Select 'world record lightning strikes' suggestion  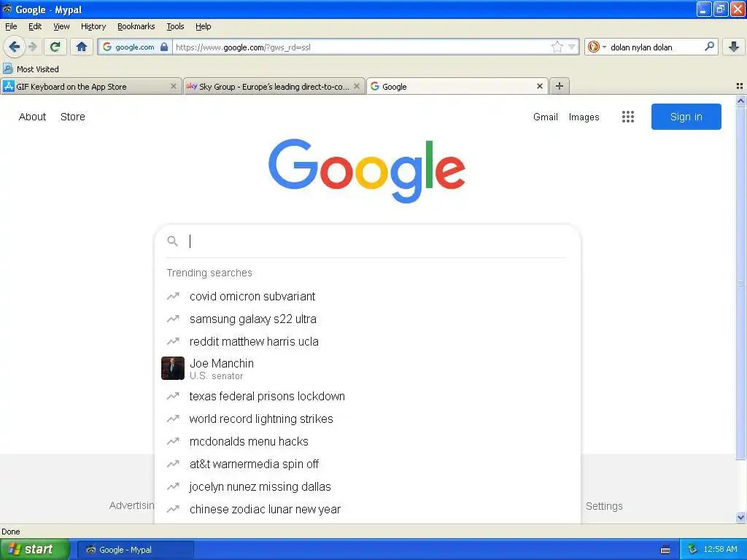point(368,419)
